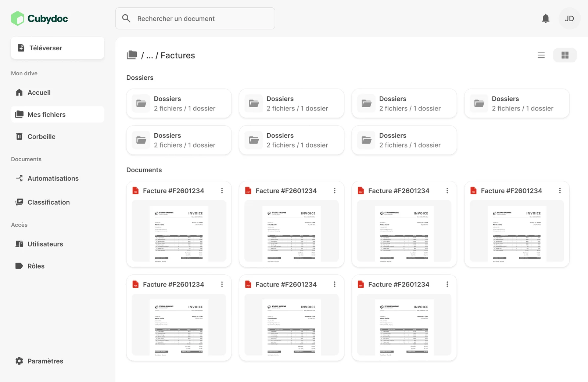
Task: Open options menu of second-row third Facture
Action: pyautogui.click(x=447, y=284)
